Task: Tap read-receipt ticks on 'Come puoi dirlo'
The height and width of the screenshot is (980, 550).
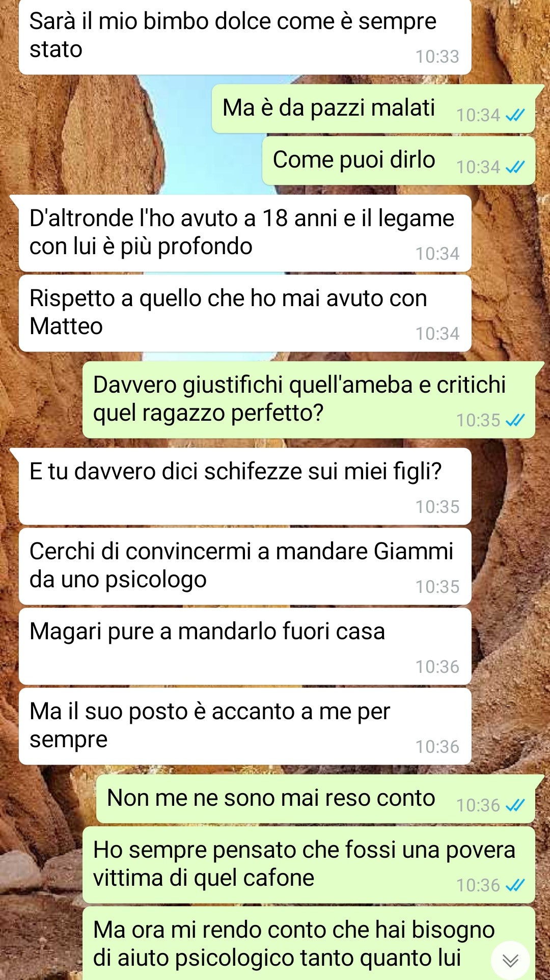Action: coord(515,168)
